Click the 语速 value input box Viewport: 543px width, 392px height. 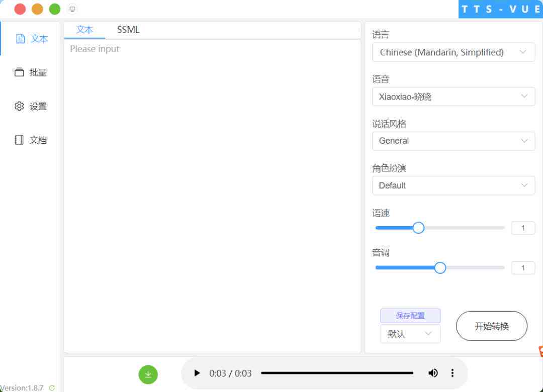(x=523, y=228)
